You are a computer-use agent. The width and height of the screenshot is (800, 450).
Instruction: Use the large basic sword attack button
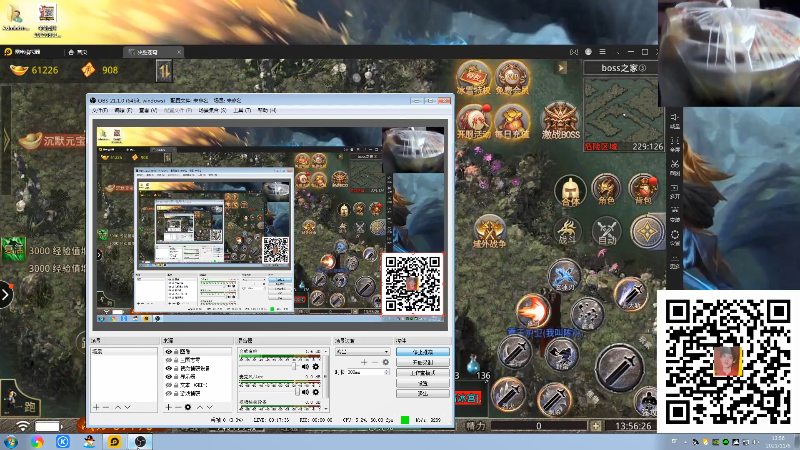(x=620, y=368)
